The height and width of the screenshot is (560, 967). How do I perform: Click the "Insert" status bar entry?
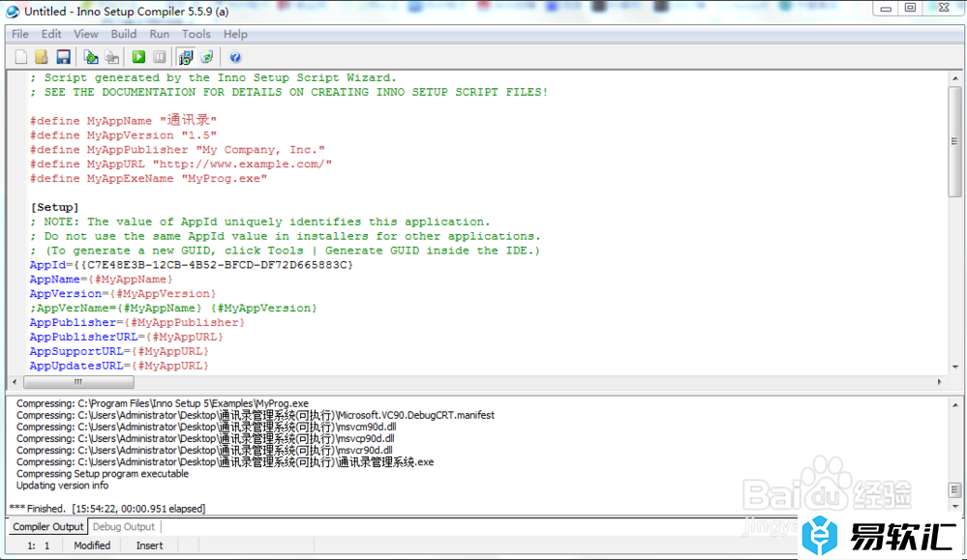[x=149, y=545]
